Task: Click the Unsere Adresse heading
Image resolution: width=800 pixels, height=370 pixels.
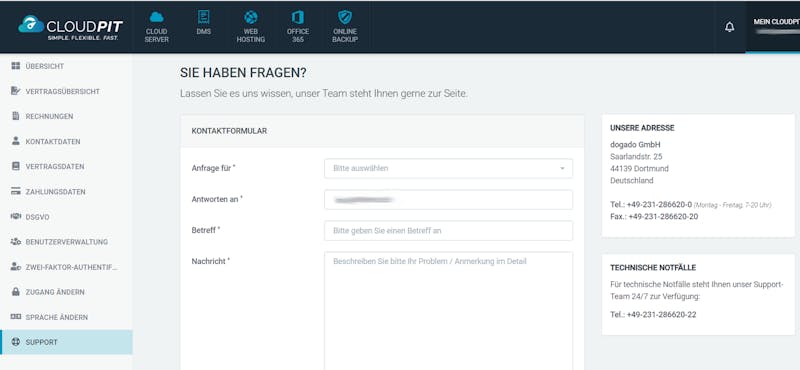Action: (642, 128)
